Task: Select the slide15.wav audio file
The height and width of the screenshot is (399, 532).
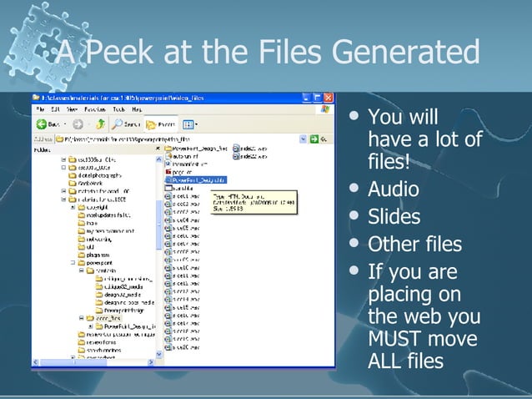Action: [182, 307]
